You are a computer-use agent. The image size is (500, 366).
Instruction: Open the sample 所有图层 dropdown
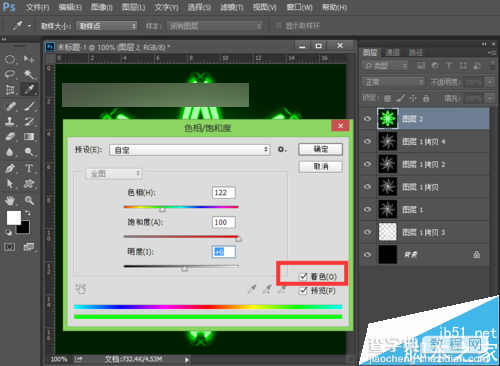pos(215,26)
